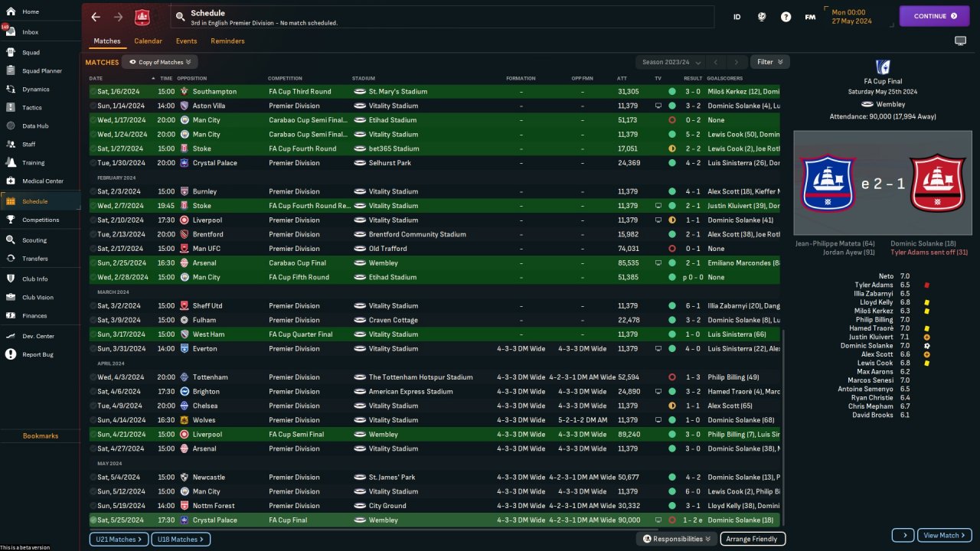This screenshot has height=551, width=980.
Task: Open Bookmarks in the sidebar
Action: tap(41, 436)
